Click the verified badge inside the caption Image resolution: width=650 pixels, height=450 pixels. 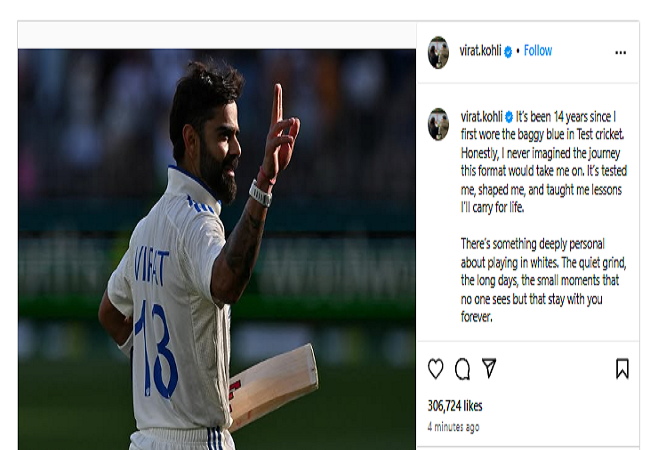509,117
